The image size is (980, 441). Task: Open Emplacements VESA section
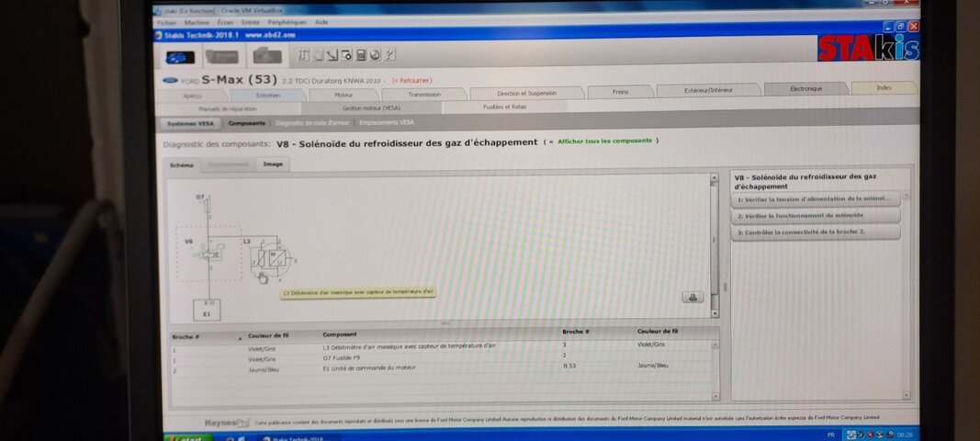pyautogui.click(x=387, y=122)
